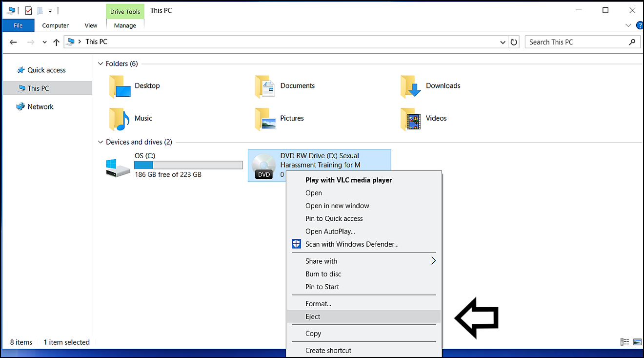This screenshot has width=644, height=358.
Task: Choose Eject from the context menu
Action: (313, 316)
